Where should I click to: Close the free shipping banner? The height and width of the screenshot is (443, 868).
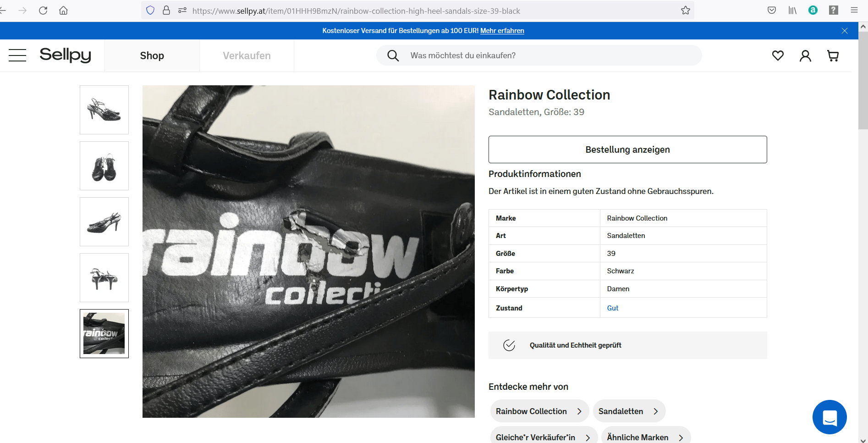coord(845,31)
